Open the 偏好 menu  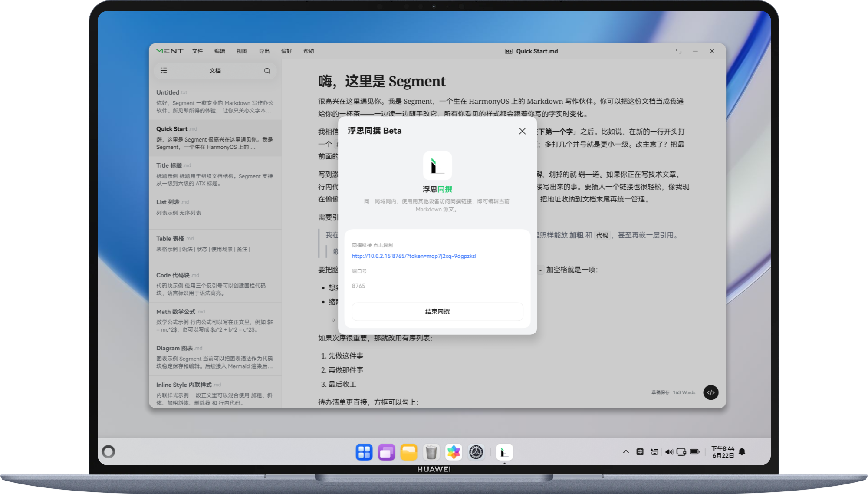pos(286,51)
